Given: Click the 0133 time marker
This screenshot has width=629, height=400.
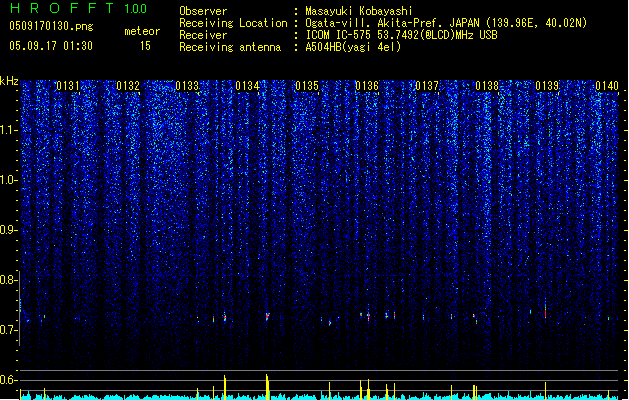Looking at the screenshot, I should 187,86.
